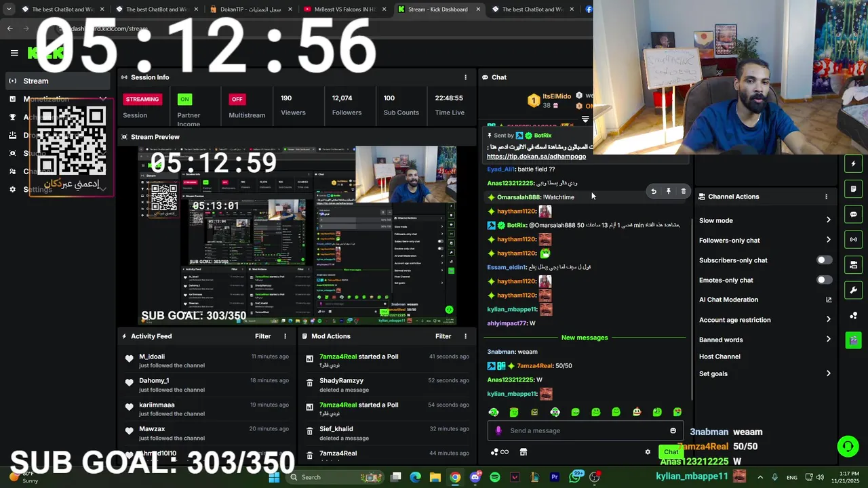Open M_idoali in Activity Feed
Viewport: 868px width, 488px height.
point(152,357)
